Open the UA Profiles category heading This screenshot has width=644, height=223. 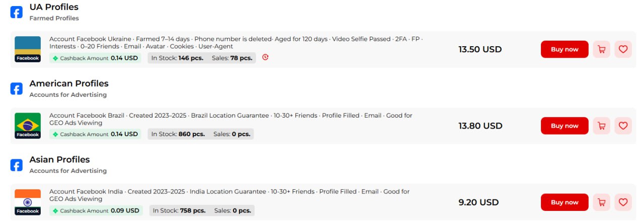[x=54, y=8]
